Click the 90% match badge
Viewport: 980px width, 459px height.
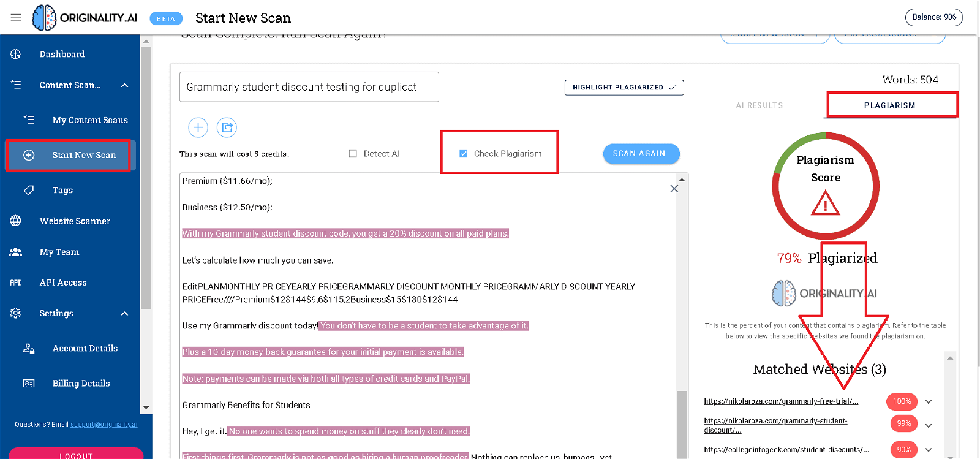coord(904,450)
